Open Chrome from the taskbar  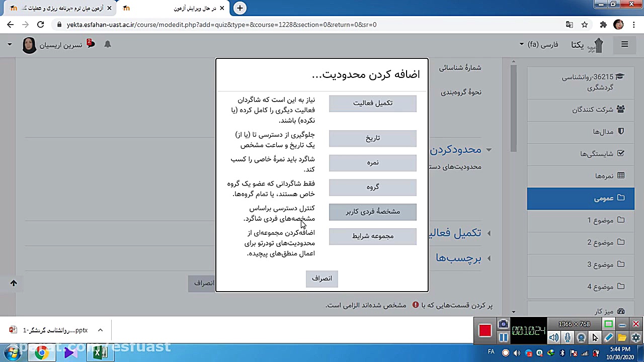tap(41, 353)
